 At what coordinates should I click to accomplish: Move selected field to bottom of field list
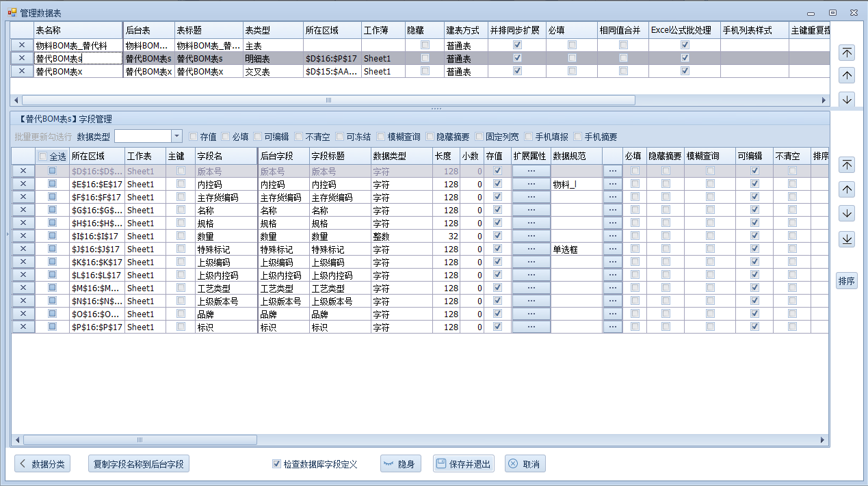[847, 239]
